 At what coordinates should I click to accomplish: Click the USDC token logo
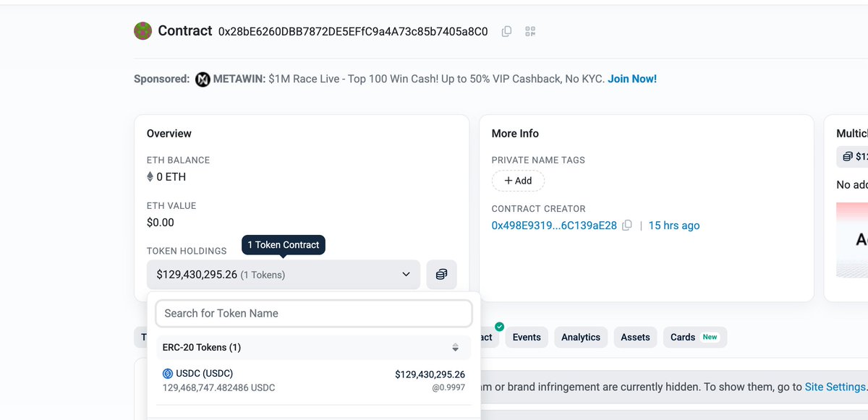click(168, 374)
